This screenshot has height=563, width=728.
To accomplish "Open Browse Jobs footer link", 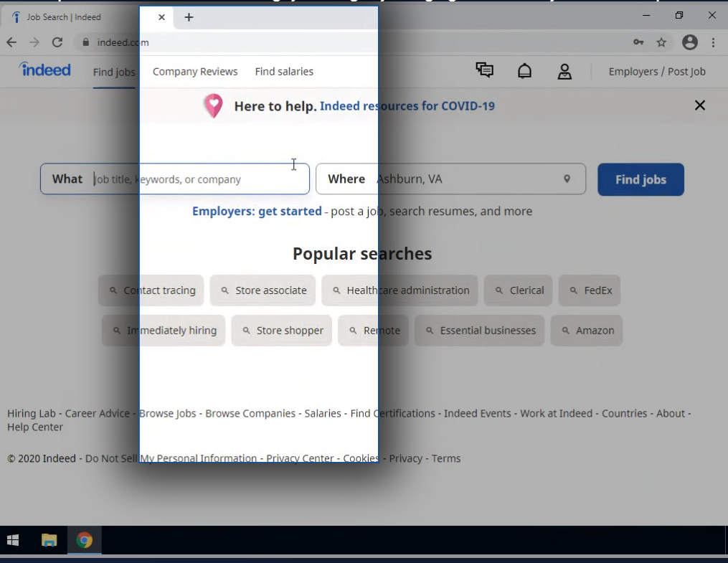I will pyautogui.click(x=168, y=414).
